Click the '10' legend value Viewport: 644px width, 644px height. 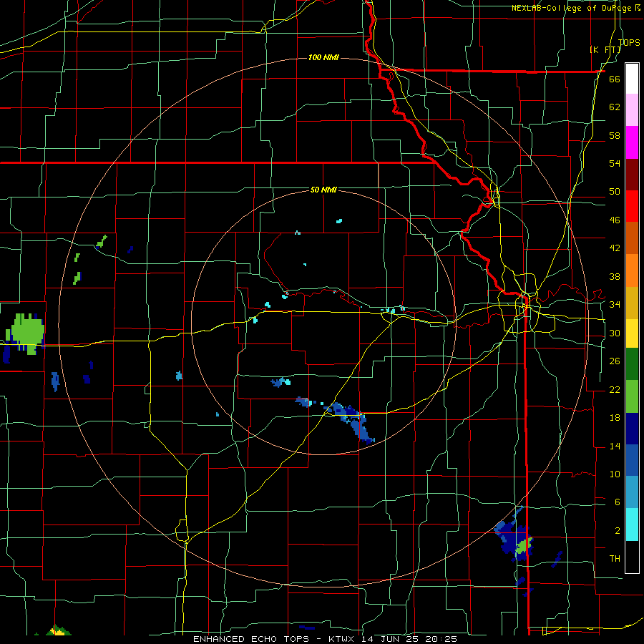pyautogui.click(x=615, y=474)
